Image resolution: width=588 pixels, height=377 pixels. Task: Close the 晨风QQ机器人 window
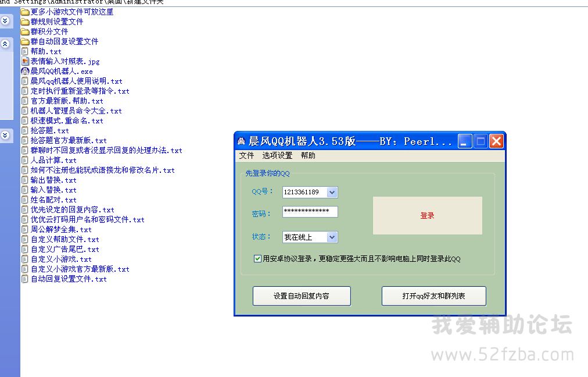pyautogui.click(x=496, y=141)
